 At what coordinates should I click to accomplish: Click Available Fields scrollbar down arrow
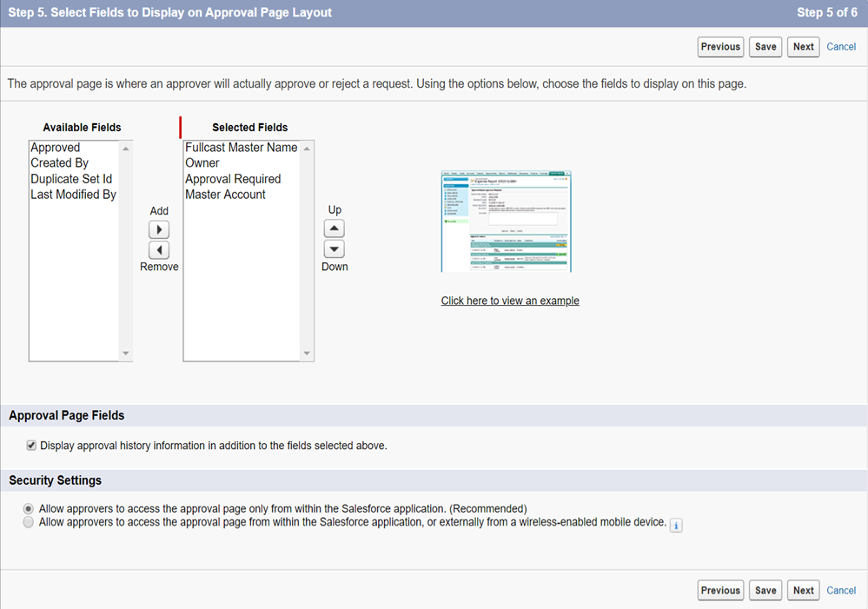(x=126, y=354)
